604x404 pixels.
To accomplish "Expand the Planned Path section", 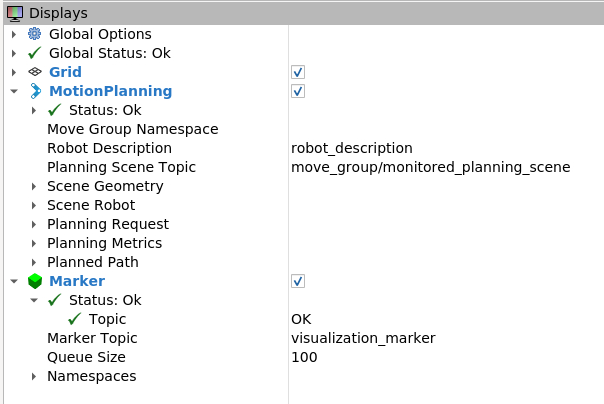I will 34,262.
